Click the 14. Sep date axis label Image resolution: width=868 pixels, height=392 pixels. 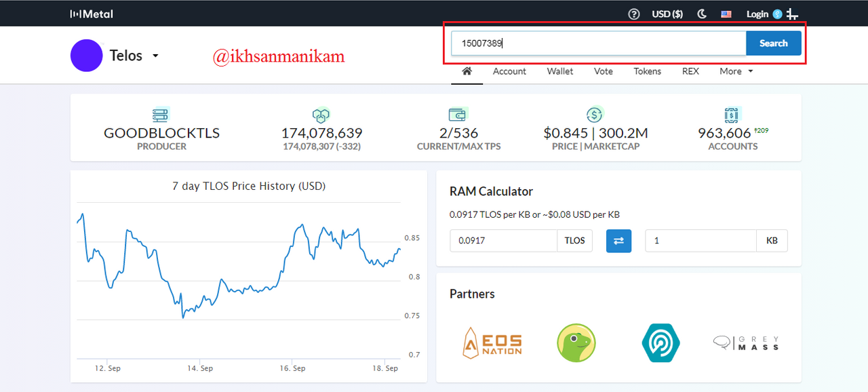point(199,368)
